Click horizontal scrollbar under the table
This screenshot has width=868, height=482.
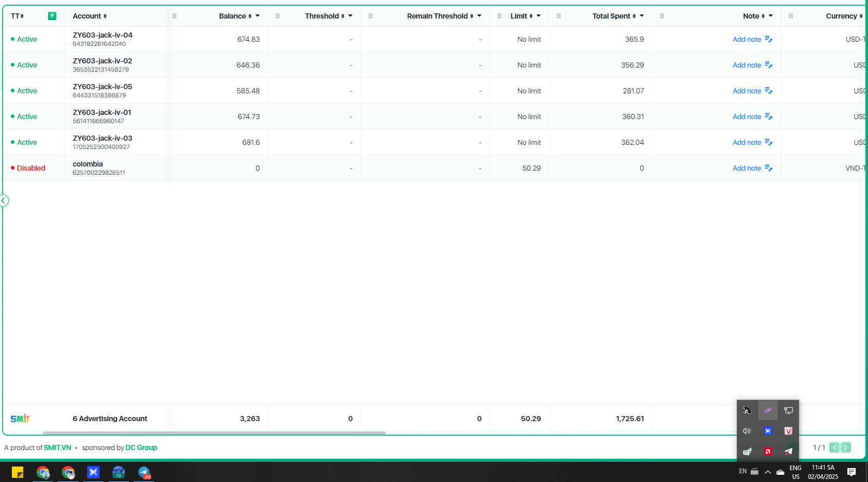[214, 433]
